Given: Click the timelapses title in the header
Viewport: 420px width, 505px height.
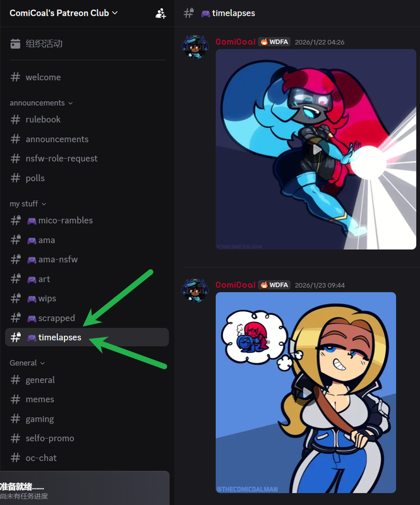Looking at the screenshot, I should point(234,13).
